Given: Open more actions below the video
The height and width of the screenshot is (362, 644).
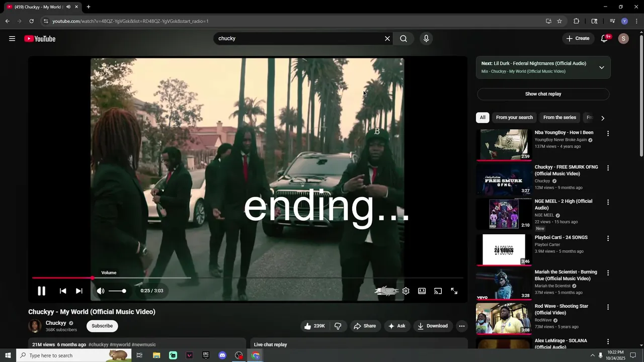Looking at the screenshot, I should pyautogui.click(x=462, y=326).
